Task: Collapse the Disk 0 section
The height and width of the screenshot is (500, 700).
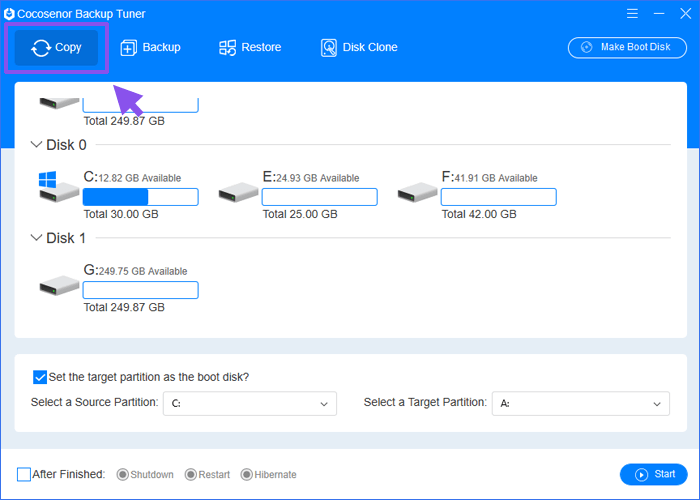Action: click(36, 145)
